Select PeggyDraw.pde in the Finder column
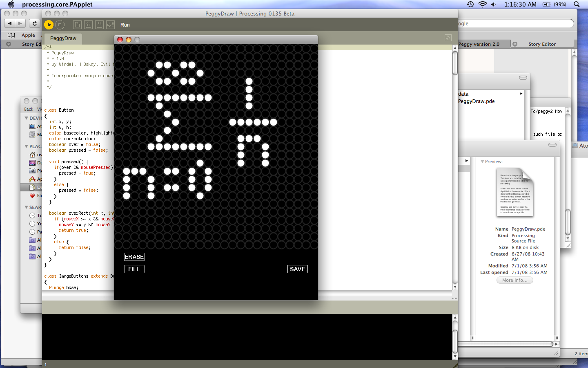588x368 pixels. pyautogui.click(x=476, y=101)
